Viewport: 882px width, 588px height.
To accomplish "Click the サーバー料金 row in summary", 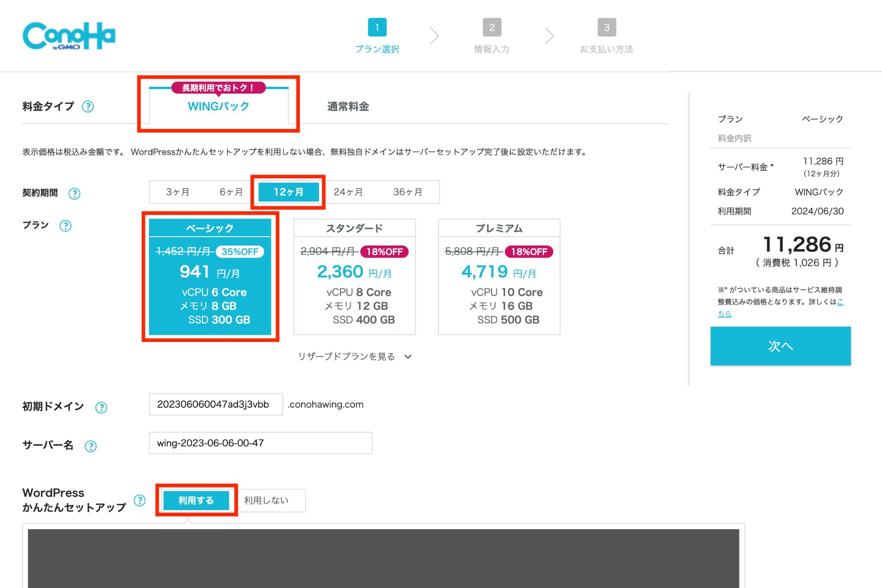I will click(781, 167).
